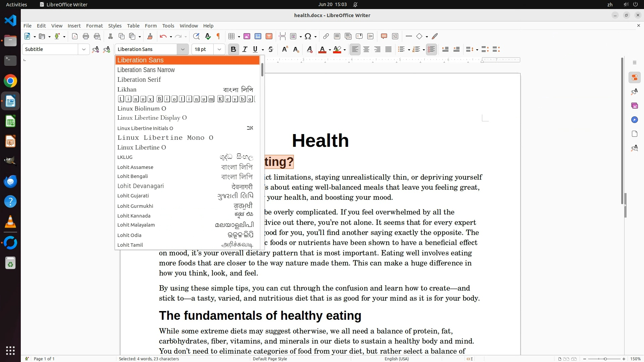Click the Print toolbar icon
The image size is (644, 362).
coord(86,36)
